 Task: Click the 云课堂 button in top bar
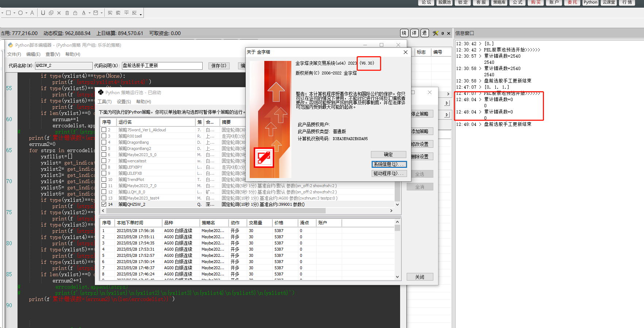click(609, 2)
